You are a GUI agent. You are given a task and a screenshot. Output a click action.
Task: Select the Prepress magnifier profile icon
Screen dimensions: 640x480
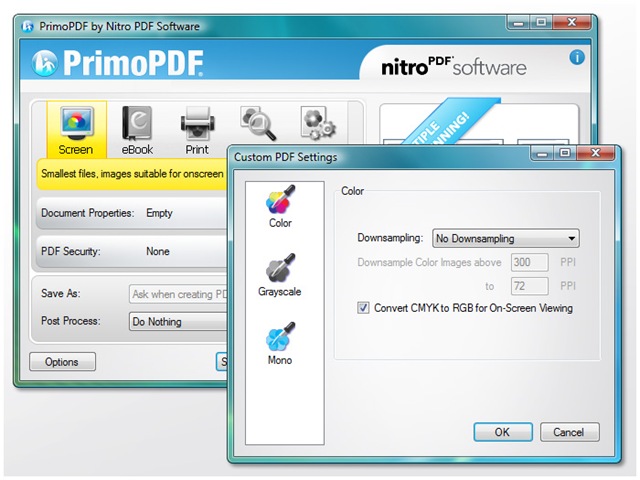(258, 123)
